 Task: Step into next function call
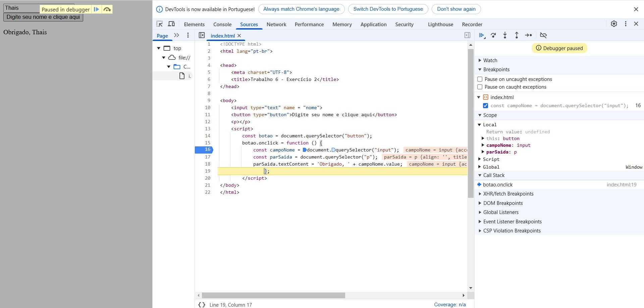point(505,35)
